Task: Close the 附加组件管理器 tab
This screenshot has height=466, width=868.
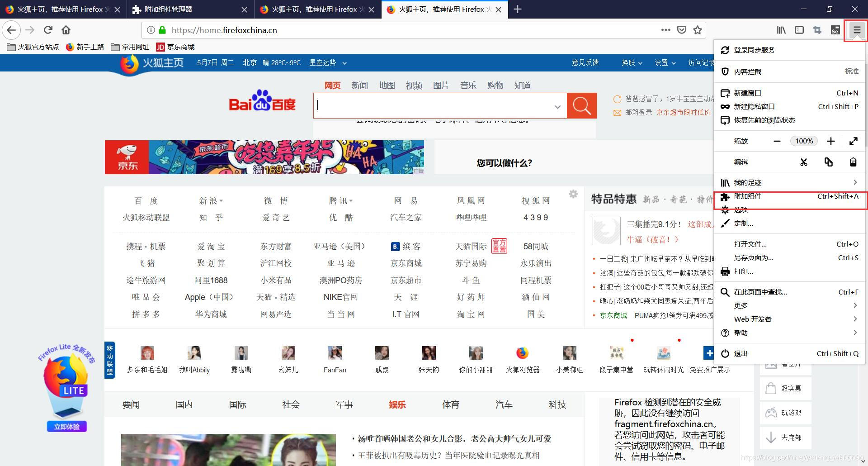Action: click(x=244, y=10)
